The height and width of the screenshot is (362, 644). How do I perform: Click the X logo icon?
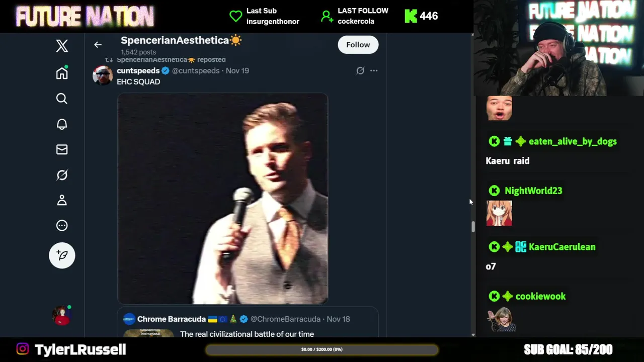click(x=62, y=46)
